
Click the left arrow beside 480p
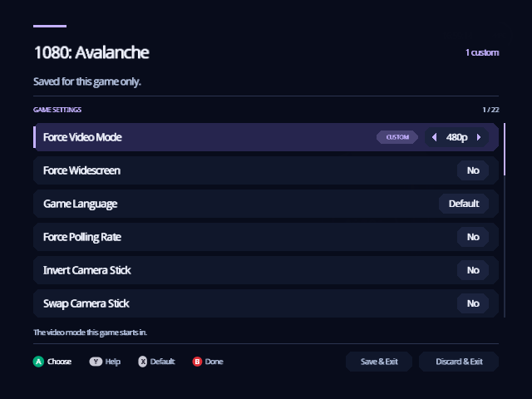click(434, 137)
